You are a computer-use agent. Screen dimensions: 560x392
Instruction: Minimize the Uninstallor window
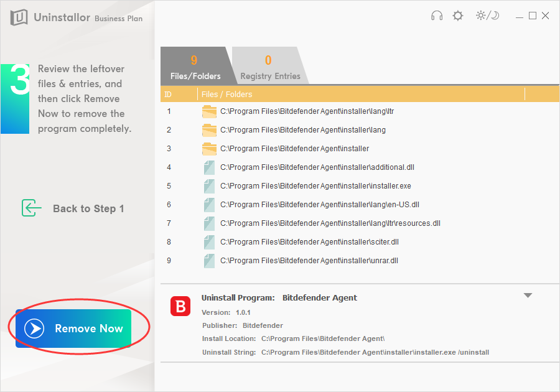(520, 16)
